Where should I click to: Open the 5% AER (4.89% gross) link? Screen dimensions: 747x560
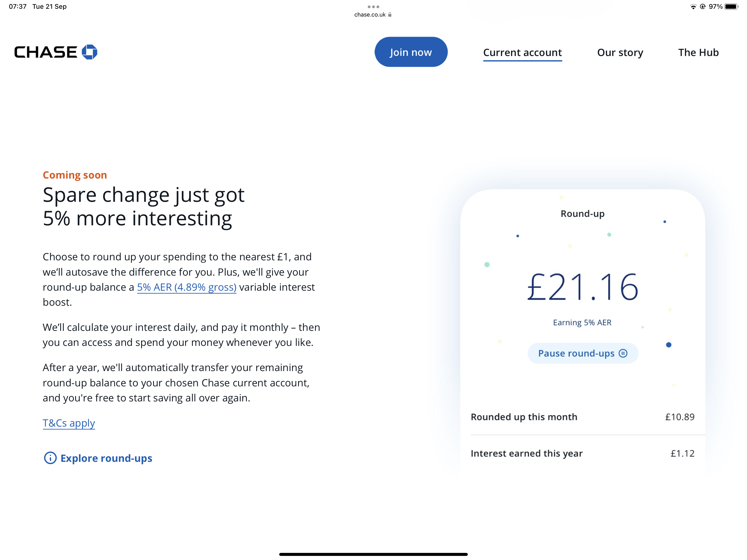[x=187, y=287]
